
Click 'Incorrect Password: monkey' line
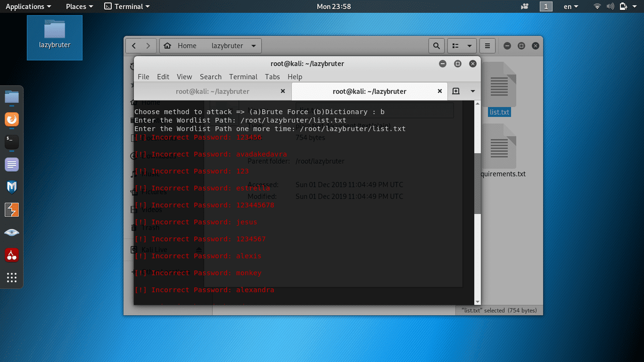[x=198, y=273]
